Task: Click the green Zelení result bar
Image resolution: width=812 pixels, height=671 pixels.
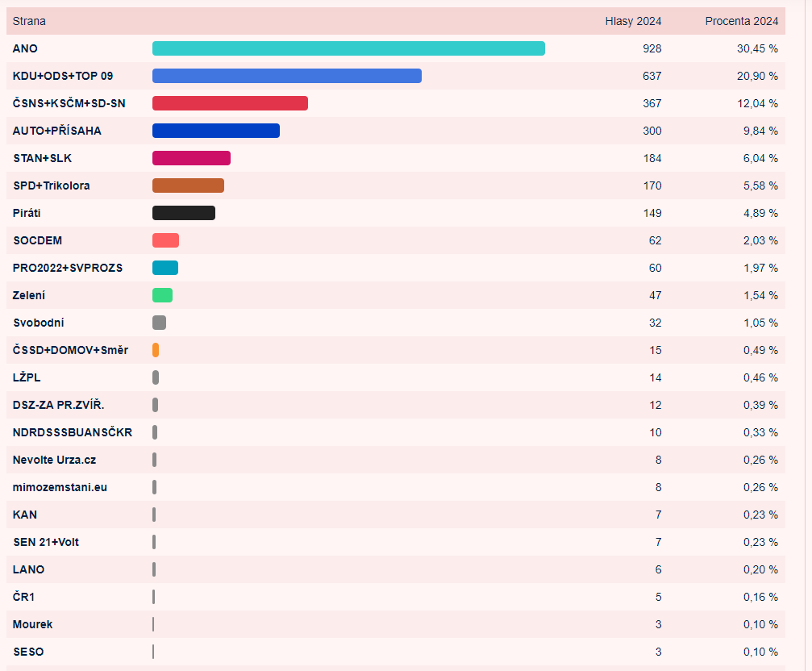Action: [163, 296]
